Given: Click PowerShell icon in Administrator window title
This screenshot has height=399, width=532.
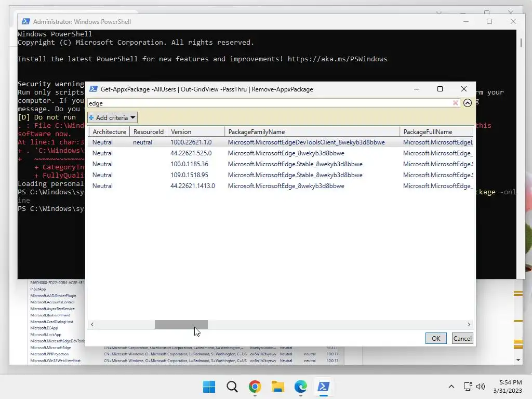Looking at the screenshot, I should tap(26, 21).
